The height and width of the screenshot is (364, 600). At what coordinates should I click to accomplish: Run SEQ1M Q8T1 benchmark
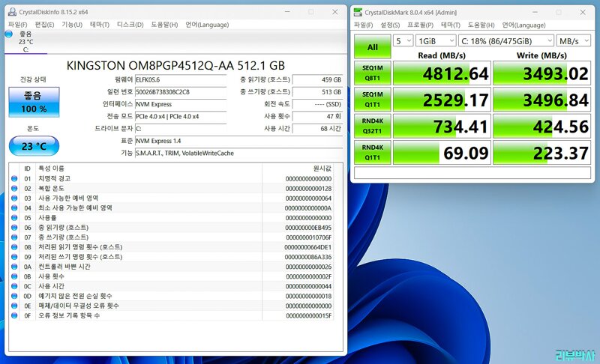pos(372,73)
